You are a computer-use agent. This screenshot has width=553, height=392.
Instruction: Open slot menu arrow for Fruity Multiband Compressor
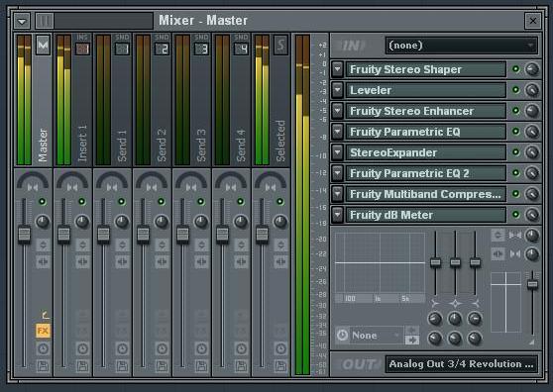click(x=338, y=194)
